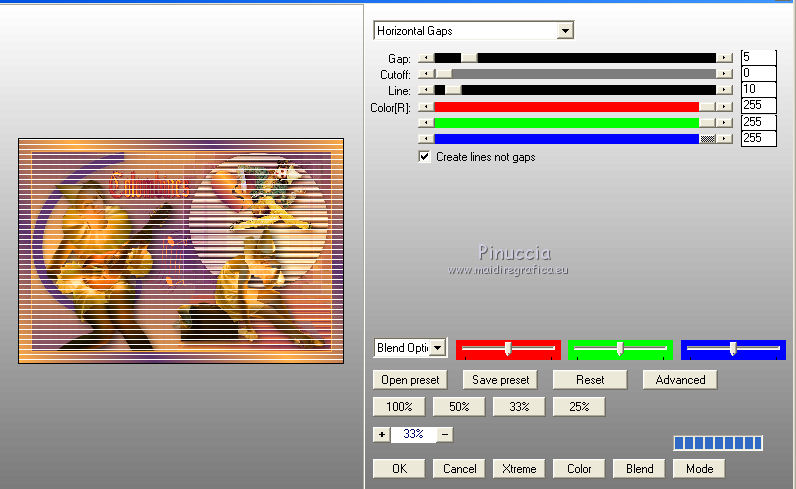
Task: Set preview zoom to 100%
Action: [399, 407]
